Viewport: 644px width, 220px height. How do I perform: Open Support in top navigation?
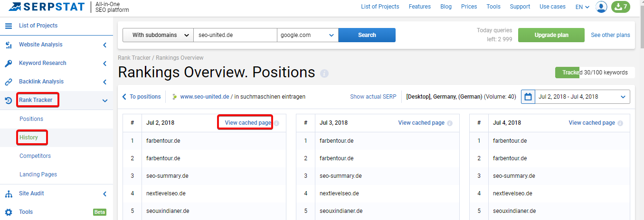pyautogui.click(x=520, y=7)
